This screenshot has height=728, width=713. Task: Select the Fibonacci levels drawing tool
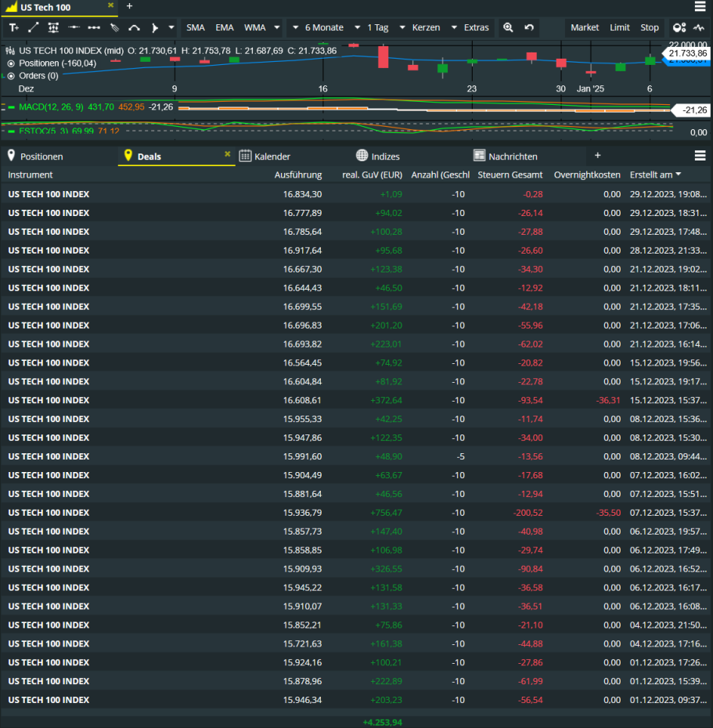[x=53, y=28]
